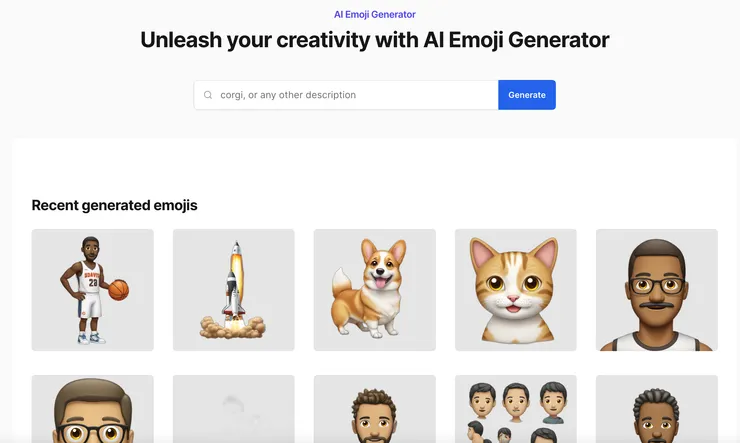Click the Recent generated emojis heading

coord(114,205)
